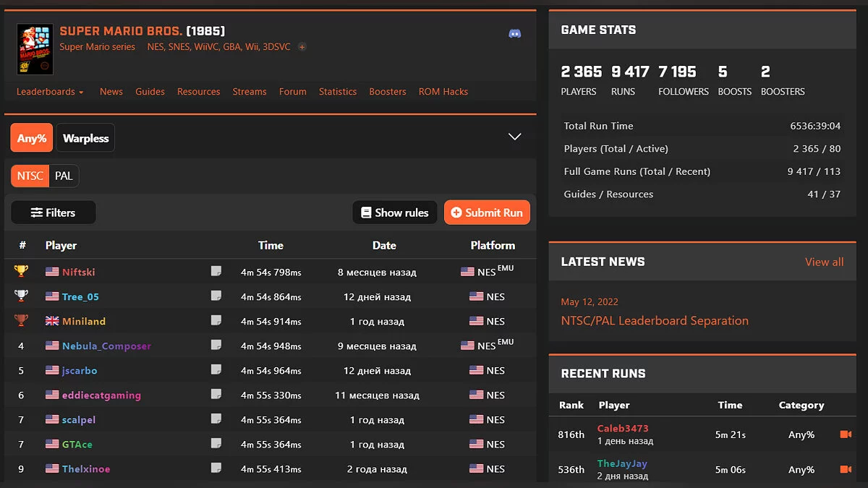868x488 pixels.
Task: Expand the category chevron arrow
Action: click(514, 137)
